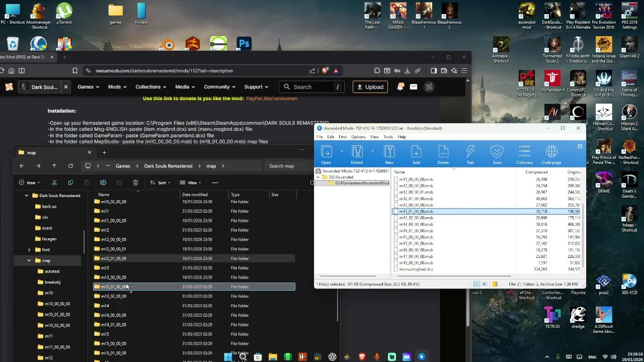Go back in File Explorer navigation
644x362 pixels.
pos(22,166)
